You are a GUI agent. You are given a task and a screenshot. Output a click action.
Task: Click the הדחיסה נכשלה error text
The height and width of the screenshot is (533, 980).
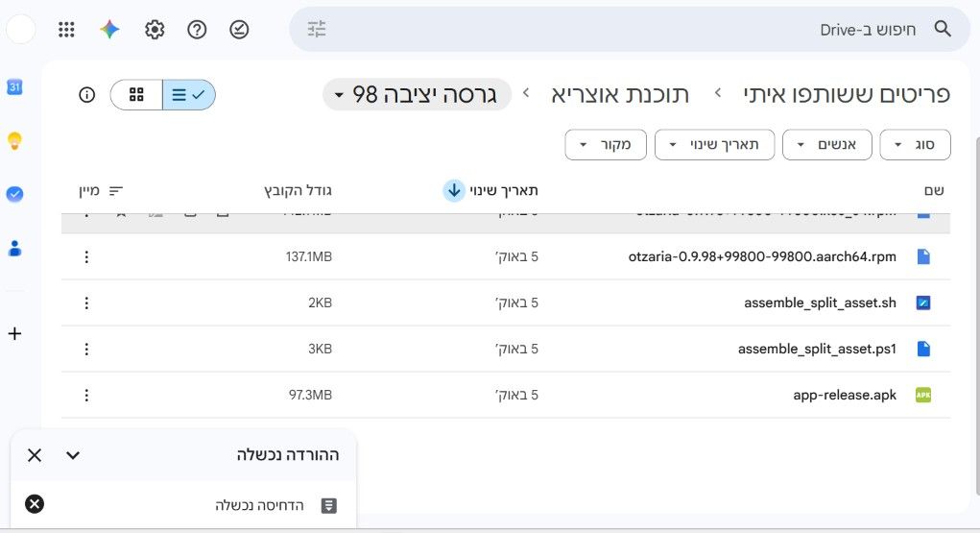point(259,505)
